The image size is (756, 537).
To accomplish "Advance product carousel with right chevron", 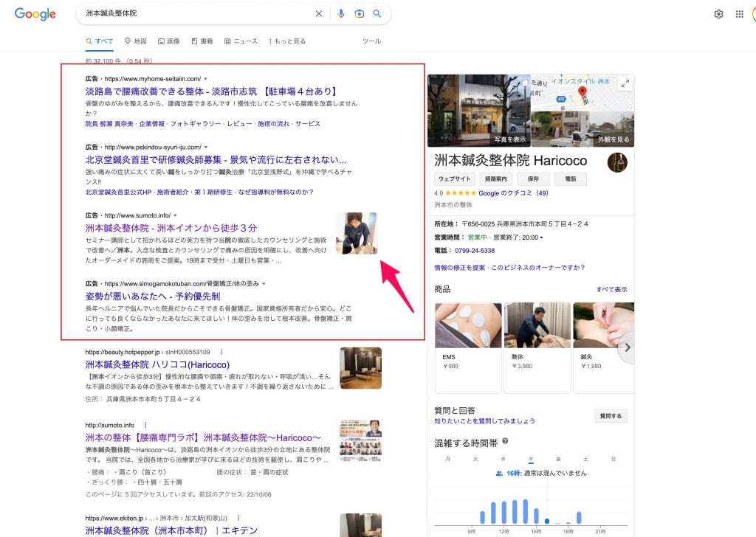I will (x=627, y=347).
